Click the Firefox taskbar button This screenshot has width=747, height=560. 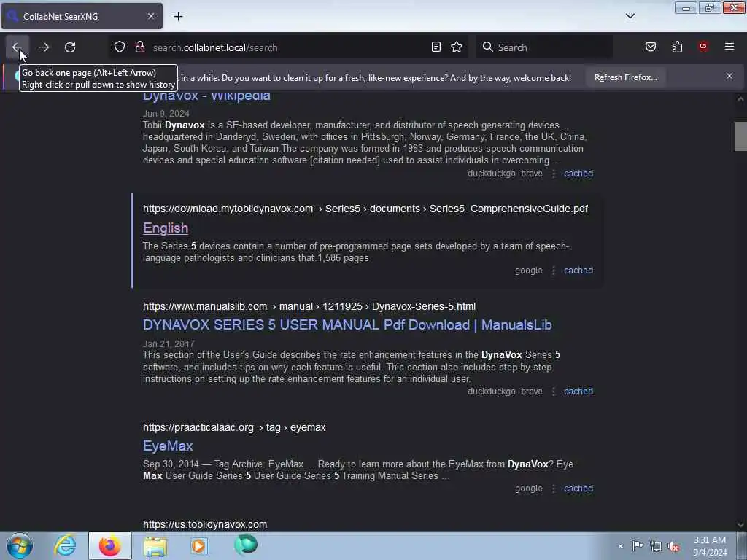pos(110,545)
